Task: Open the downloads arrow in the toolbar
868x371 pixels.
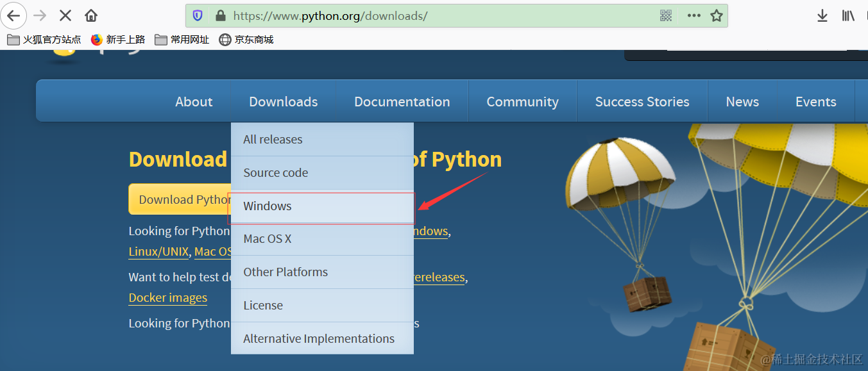Action: [x=822, y=16]
